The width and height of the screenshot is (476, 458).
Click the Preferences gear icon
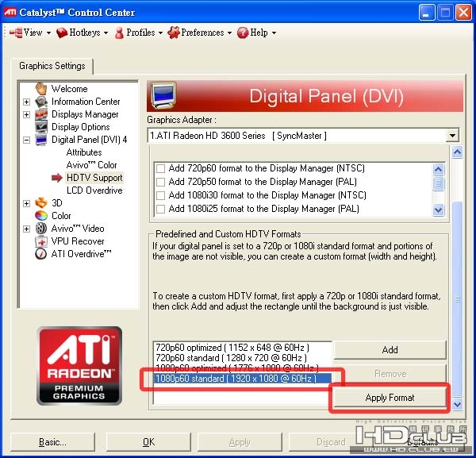pyautogui.click(x=174, y=33)
